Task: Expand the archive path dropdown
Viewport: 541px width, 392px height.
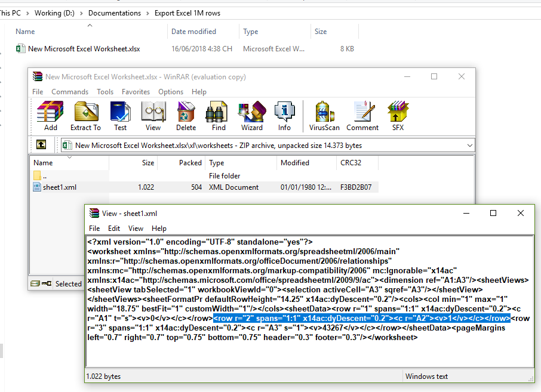Action: click(x=469, y=145)
